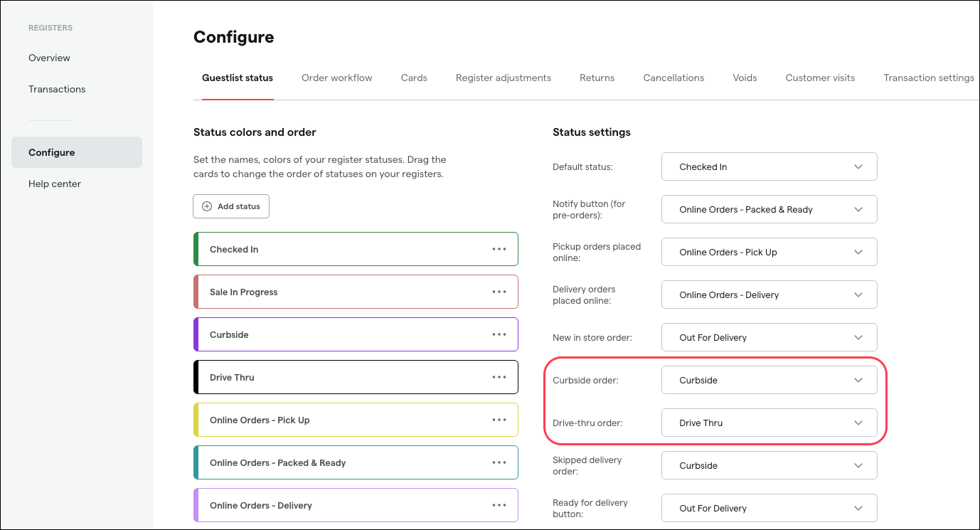Open the Curbside order dropdown

tap(769, 380)
